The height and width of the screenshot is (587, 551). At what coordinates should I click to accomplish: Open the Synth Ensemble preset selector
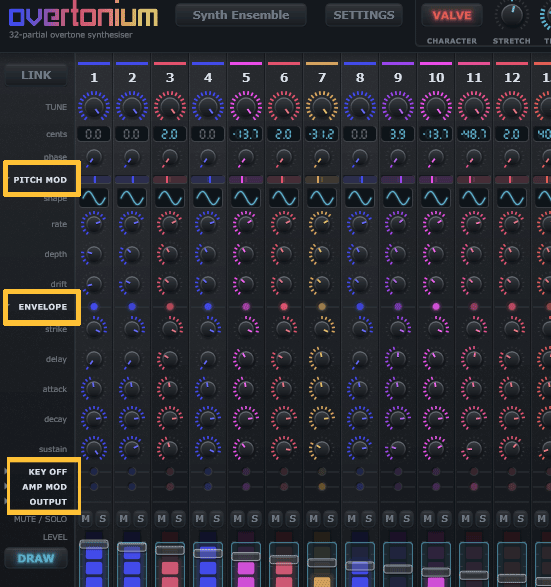tap(241, 15)
